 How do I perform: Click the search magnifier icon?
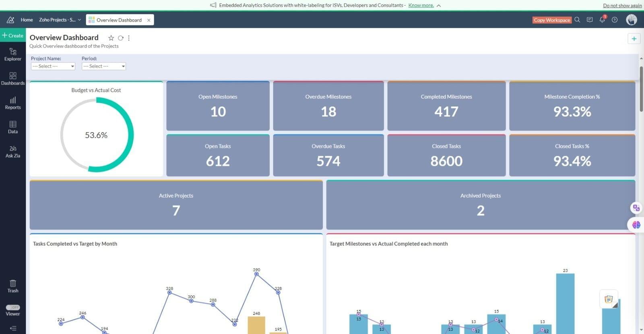[577, 20]
